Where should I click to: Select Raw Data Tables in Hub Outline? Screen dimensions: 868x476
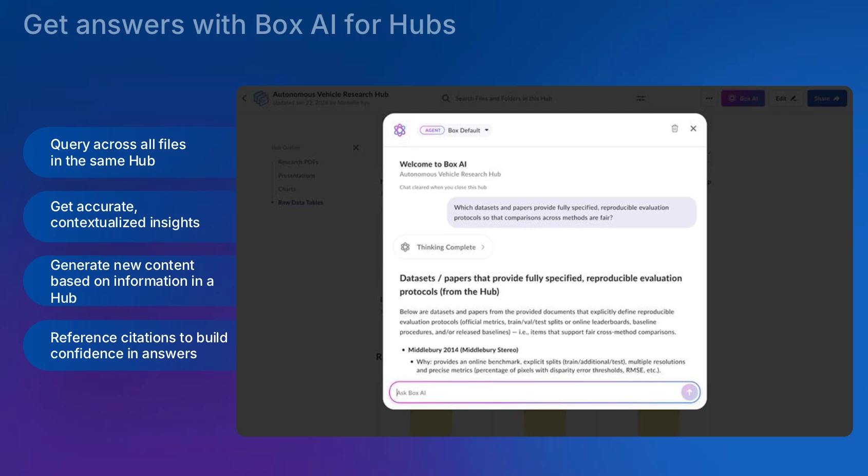pyautogui.click(x=300, y=203)
